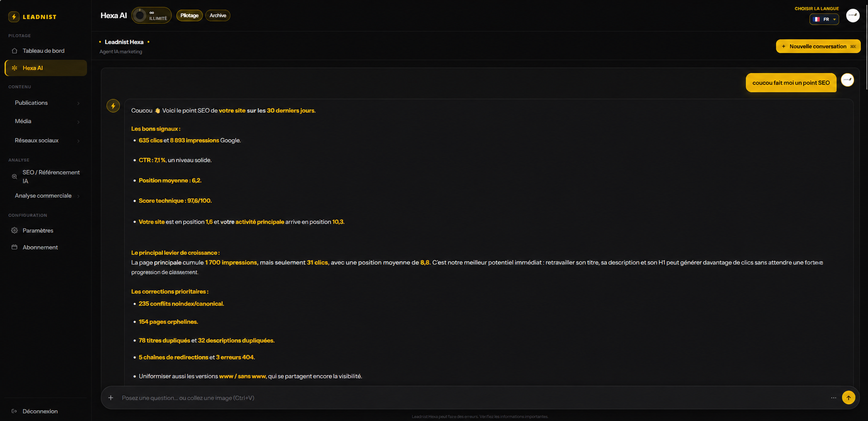Click the "30 derniers jours" highlighted text
868x421 pixels.
[x=291, y=110]
